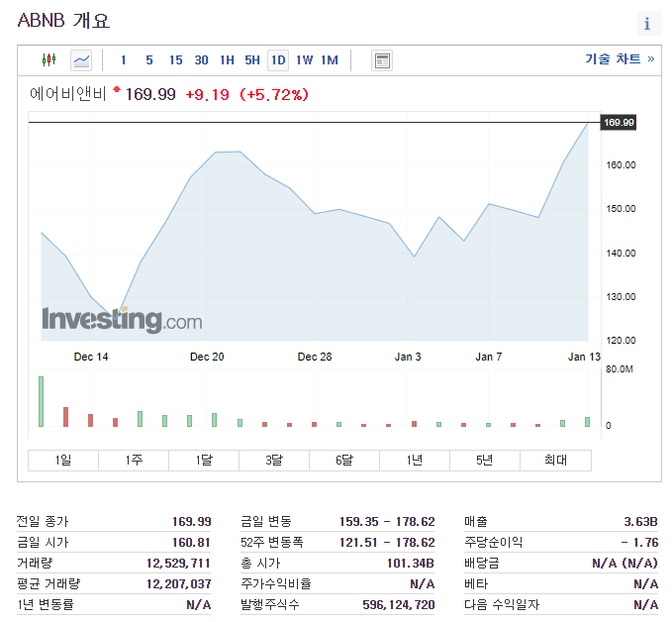
Task: Click the 거래량 value 12,529,711
Action: click(x=178, y=564)
